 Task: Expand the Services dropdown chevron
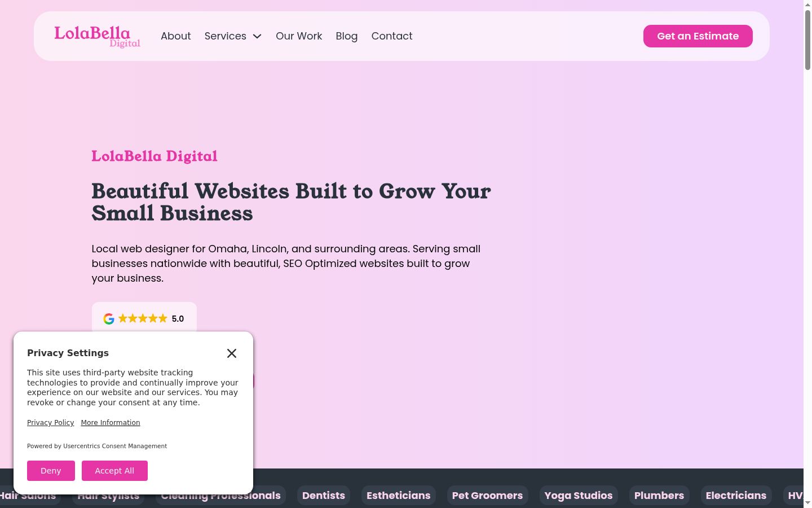pos(257,36)
